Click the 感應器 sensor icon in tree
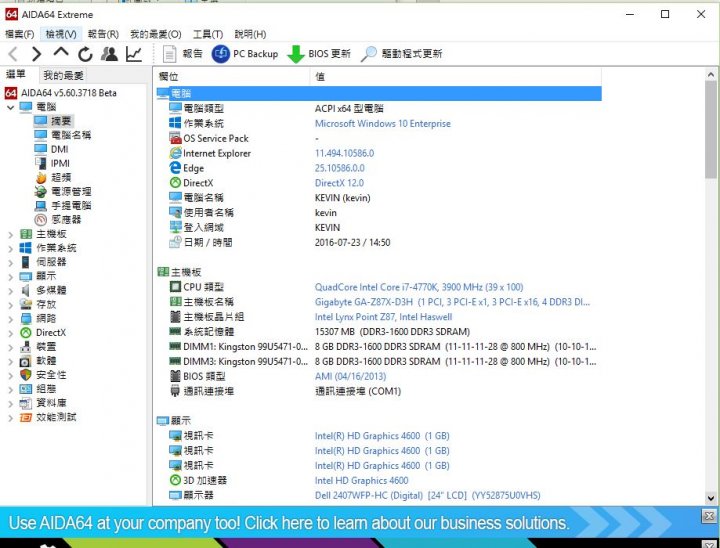Viewport: 720px width, 548px height. 41,220
